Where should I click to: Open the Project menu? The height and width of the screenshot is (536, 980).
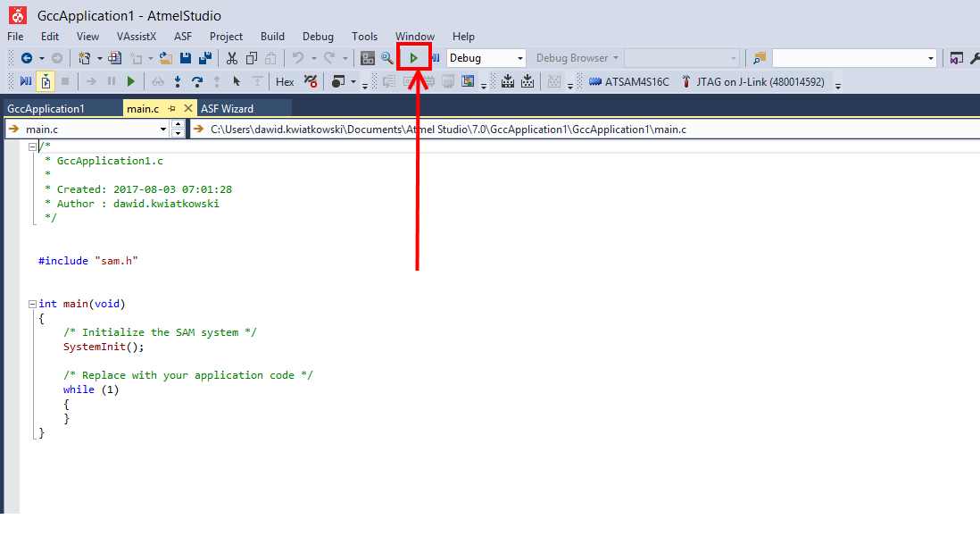[226, 37]
